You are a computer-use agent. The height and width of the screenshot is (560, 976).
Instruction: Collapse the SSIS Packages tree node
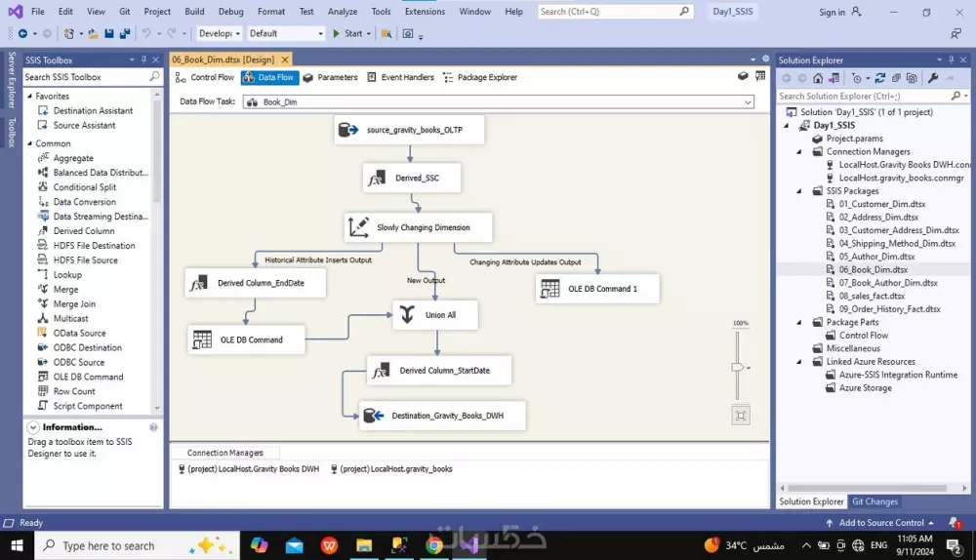800,191
